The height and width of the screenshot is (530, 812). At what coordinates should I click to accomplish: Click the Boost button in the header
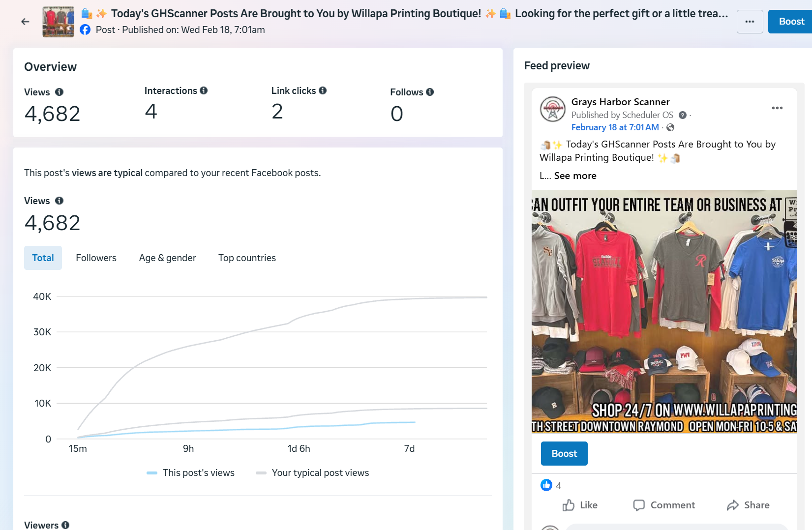click(791, 22)
